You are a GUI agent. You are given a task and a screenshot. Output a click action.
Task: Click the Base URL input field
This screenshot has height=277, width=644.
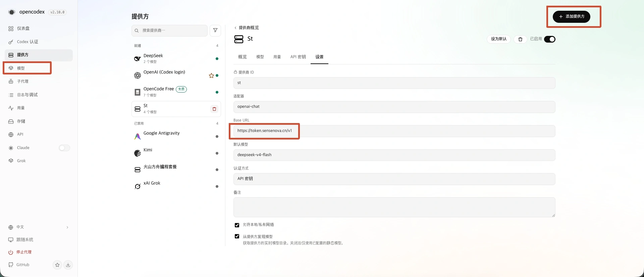tap(394, 131)
